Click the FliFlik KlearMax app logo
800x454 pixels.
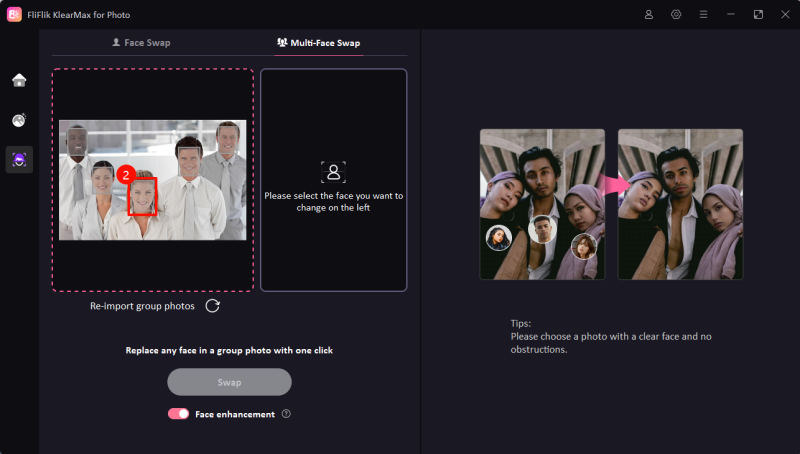point(14,15)
